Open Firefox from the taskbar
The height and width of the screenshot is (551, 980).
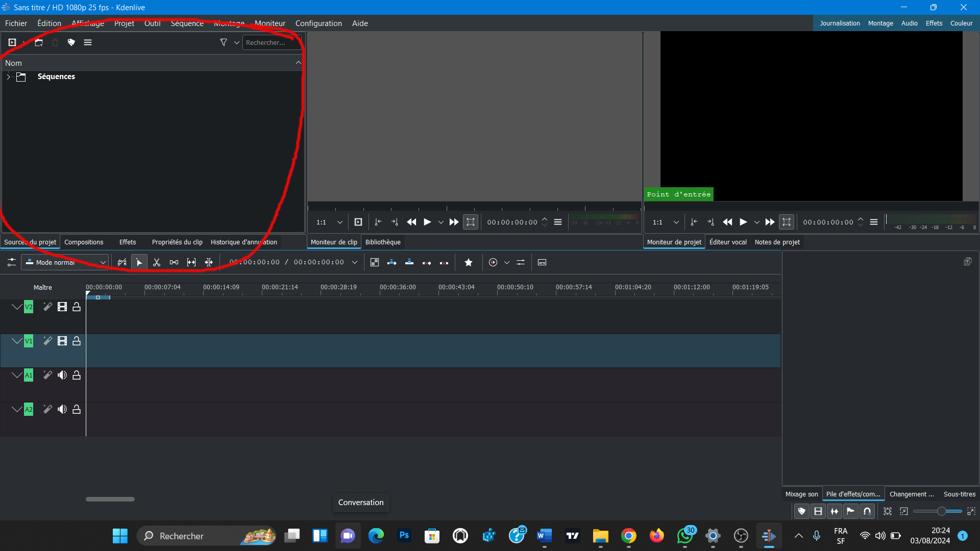pos(657,536)
